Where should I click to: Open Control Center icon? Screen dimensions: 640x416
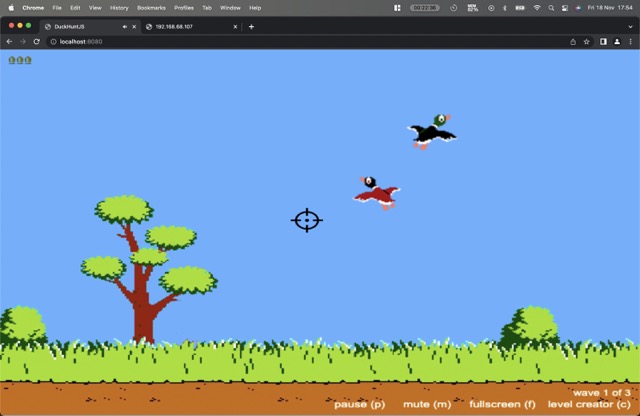point(564,8)
